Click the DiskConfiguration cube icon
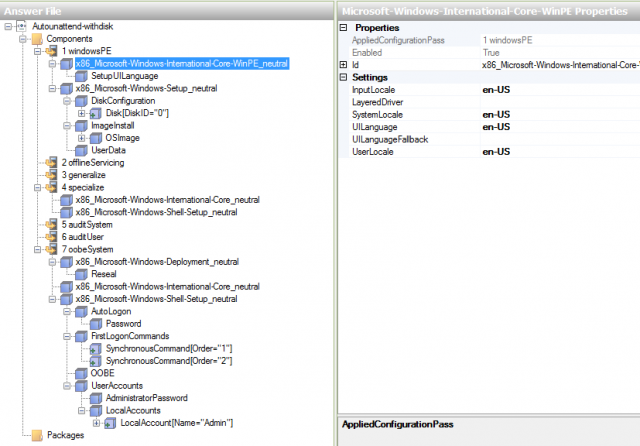This screenshot has width=640, height=446. point(81,101)
